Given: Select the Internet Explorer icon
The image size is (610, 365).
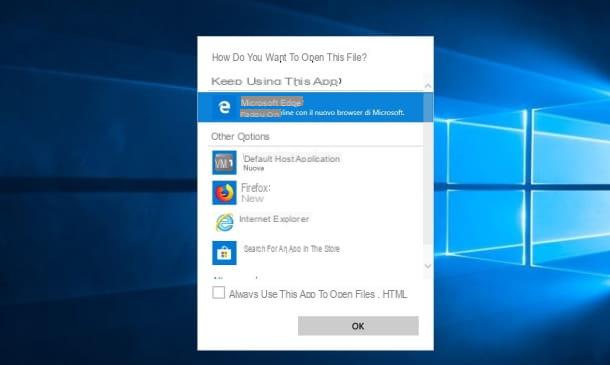Looking at the screenshot, I should (224, 223).
